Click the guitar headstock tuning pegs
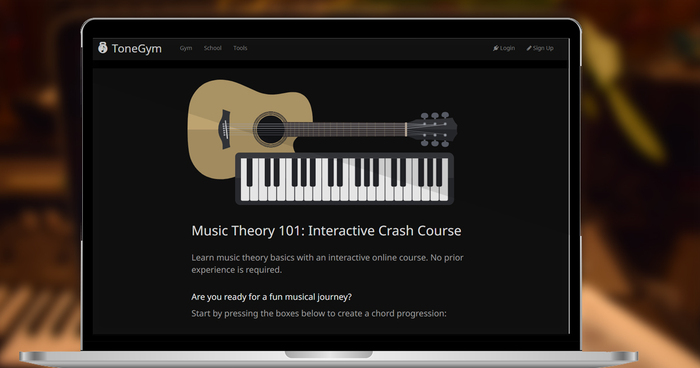The image size is (700, 368). point(433,130)
